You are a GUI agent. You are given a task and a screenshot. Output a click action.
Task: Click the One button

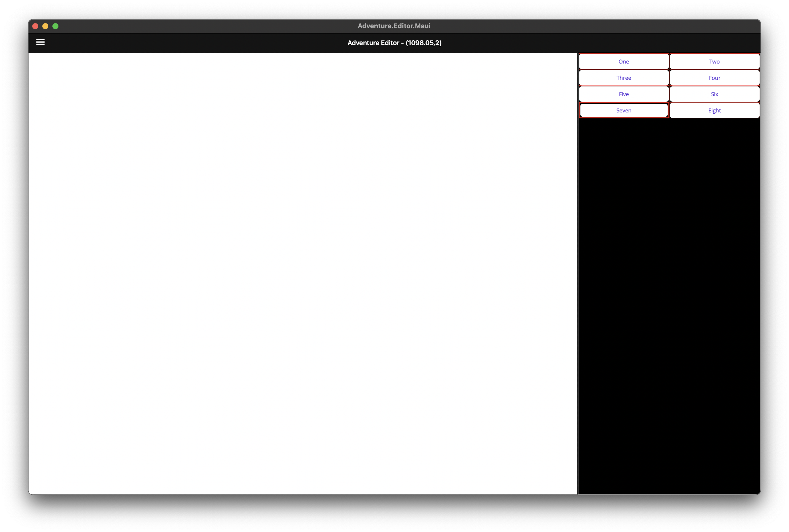click(623, 61)
